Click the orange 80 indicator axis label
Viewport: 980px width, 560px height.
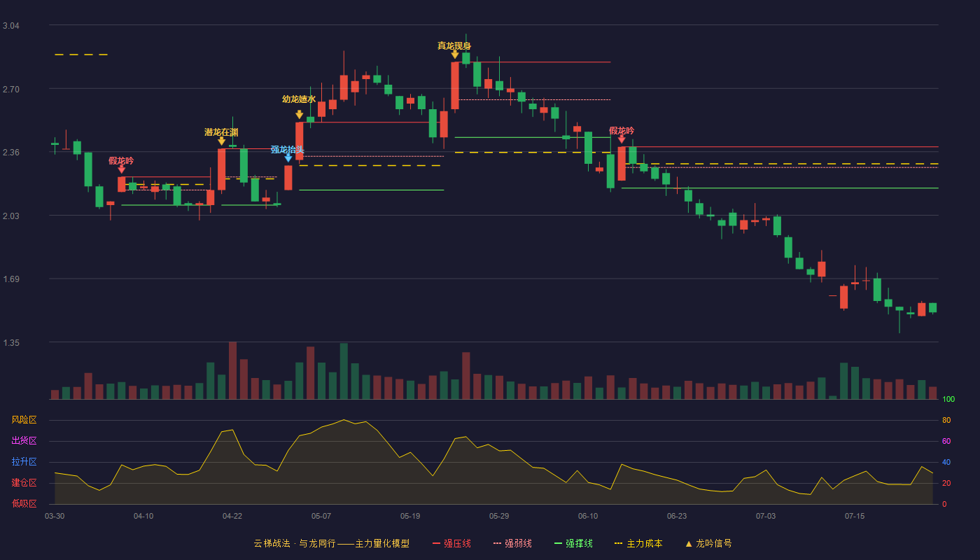pyautogui.click(x=946, y=420)
